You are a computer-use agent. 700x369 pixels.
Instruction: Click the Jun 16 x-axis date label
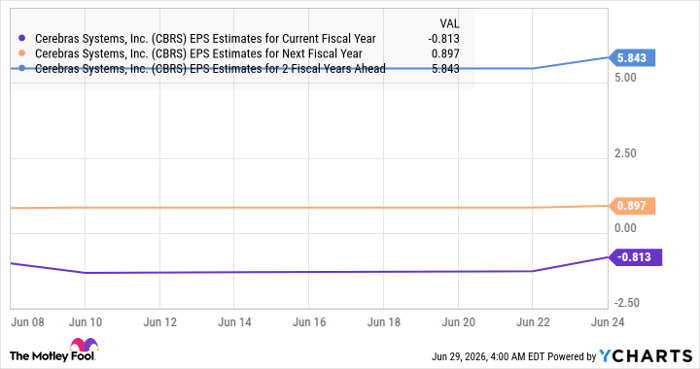(x=309, y=322)
